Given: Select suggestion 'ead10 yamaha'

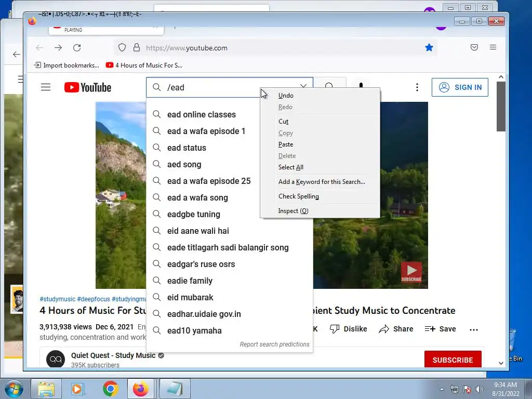Looking at the screenshot, I should [x=229, y=330].
